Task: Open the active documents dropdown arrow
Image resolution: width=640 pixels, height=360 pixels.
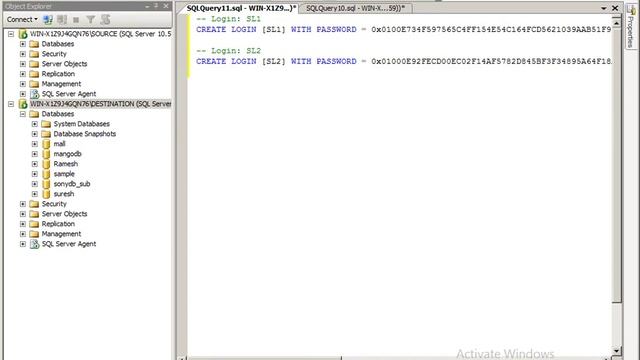Action: [x=604, y=8]
